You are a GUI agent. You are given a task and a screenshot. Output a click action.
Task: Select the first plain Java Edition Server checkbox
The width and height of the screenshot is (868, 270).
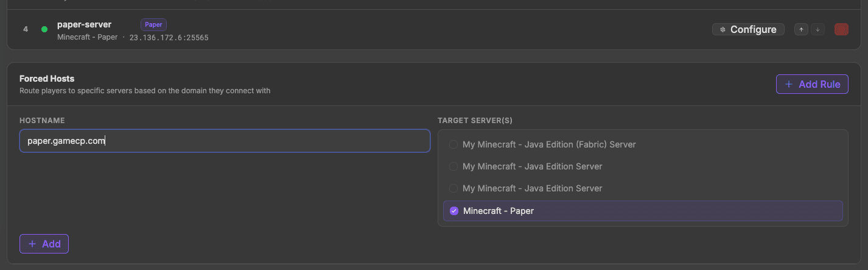(453, 166)
